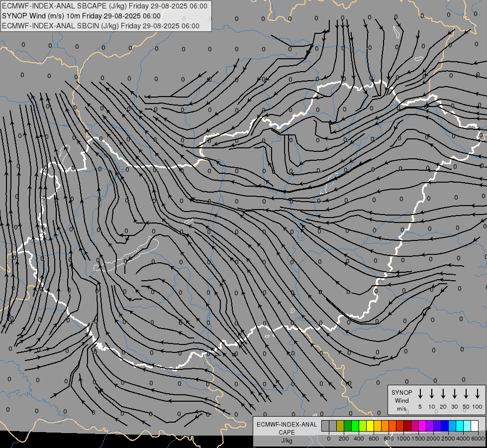487x448 pixels.
Task: Select the bright green CAPE legend swatch
Action: click(355, 426)
